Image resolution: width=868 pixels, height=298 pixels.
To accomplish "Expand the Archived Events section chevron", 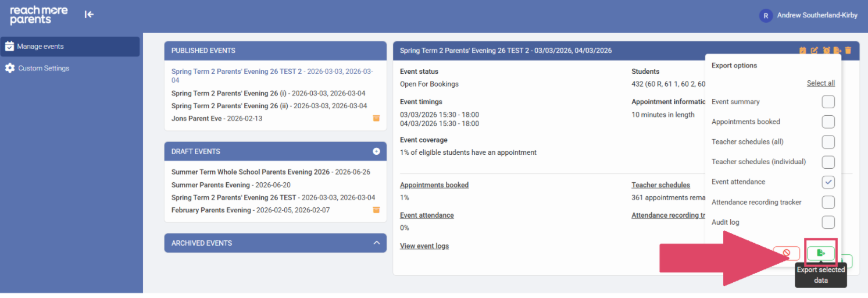I will [x=376, y=243].
